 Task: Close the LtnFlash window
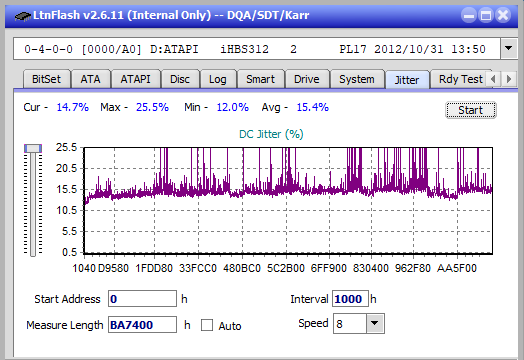(503, 15)
